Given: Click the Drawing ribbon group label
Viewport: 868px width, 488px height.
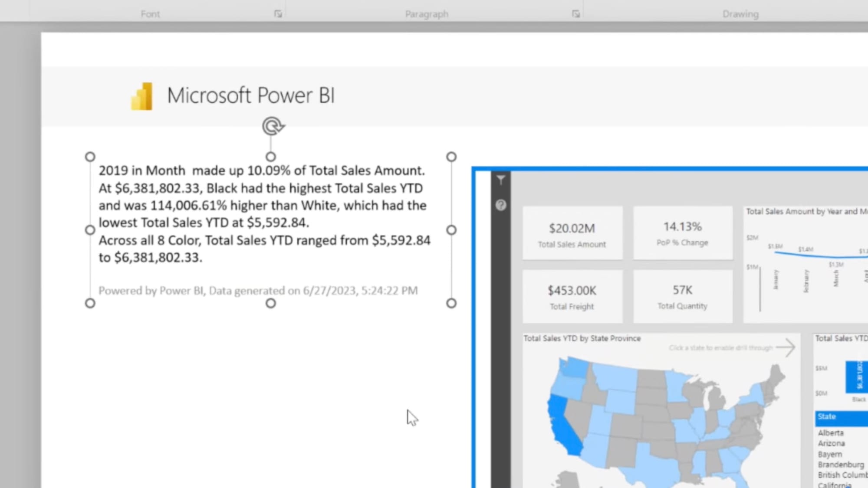Looking at the screenshot, I should pyautogui.click(x=740, y=14).
